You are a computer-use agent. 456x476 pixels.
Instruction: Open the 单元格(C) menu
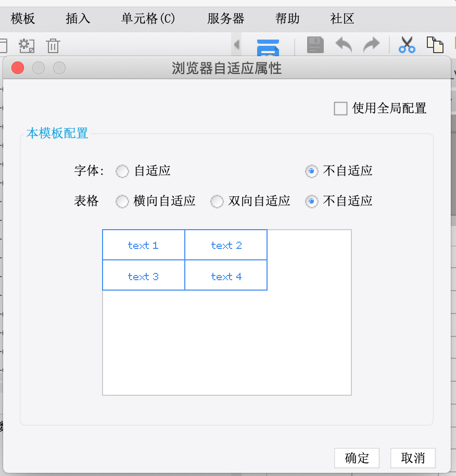(148, 19)
